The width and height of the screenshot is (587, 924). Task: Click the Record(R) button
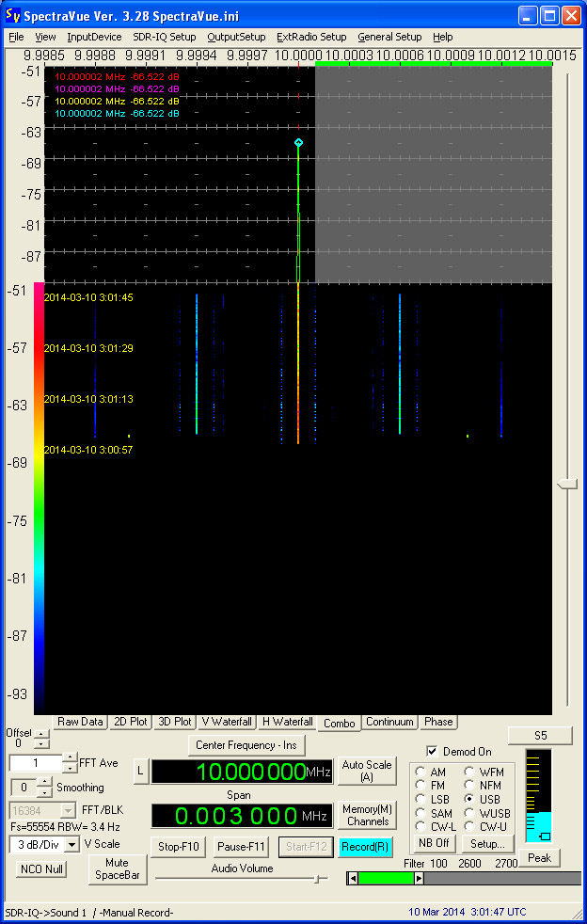click(x=365, y=848)
